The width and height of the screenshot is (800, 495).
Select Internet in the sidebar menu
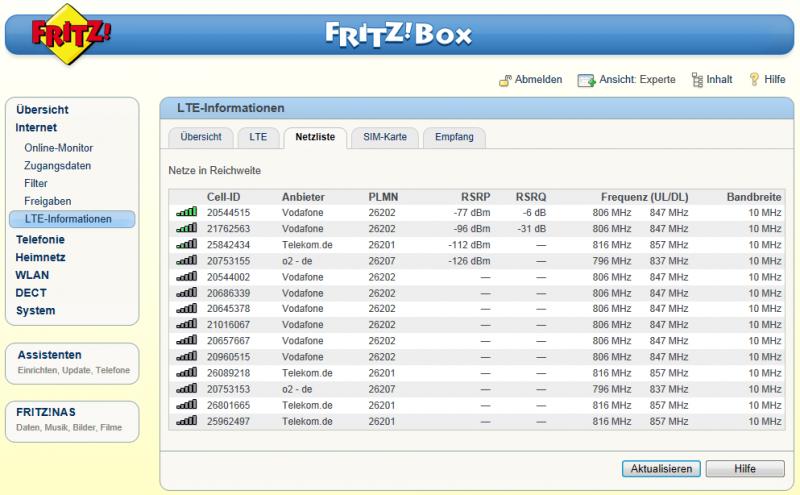click(x=36, y=128)
